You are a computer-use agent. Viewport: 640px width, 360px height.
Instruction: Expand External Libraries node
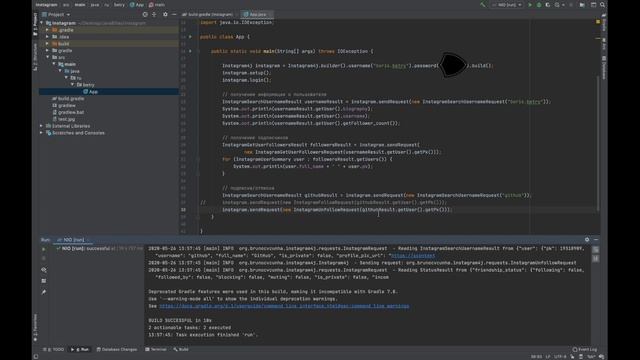(x=42, y=126)
